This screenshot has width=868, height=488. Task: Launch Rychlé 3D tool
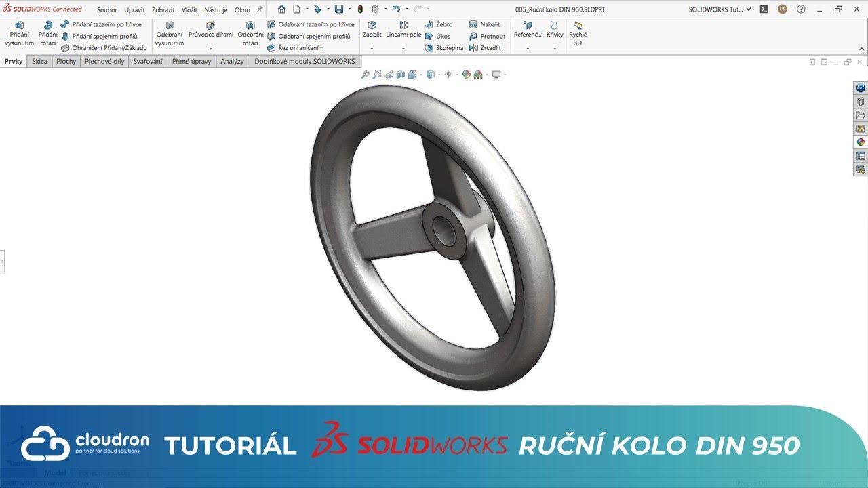(x=578, y=34)
